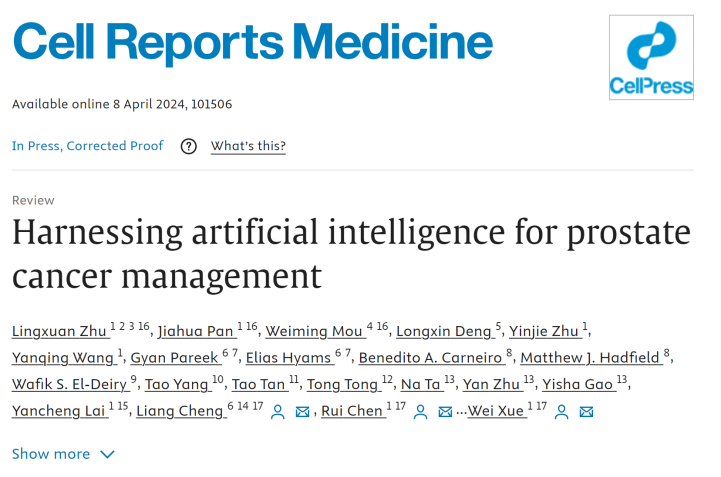This screenshot has height=477, width=721.
Task: Click the CellPress logo image
Action: tap(651, 57)
